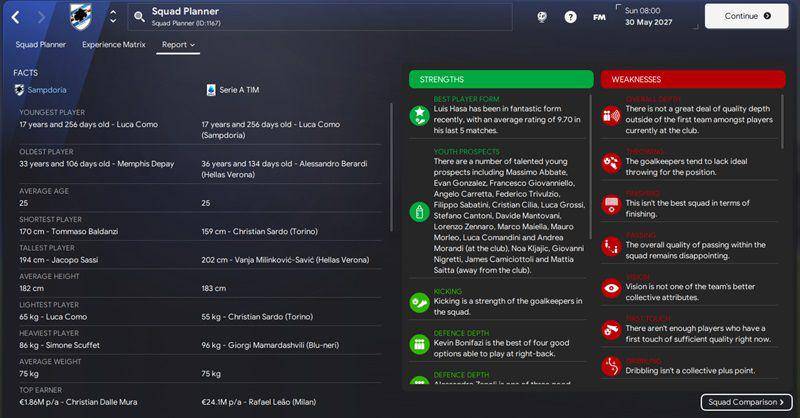This screenshot has height=418, width=800.
Task: Open the Sampdoria club crest menu
Action: 81,17
